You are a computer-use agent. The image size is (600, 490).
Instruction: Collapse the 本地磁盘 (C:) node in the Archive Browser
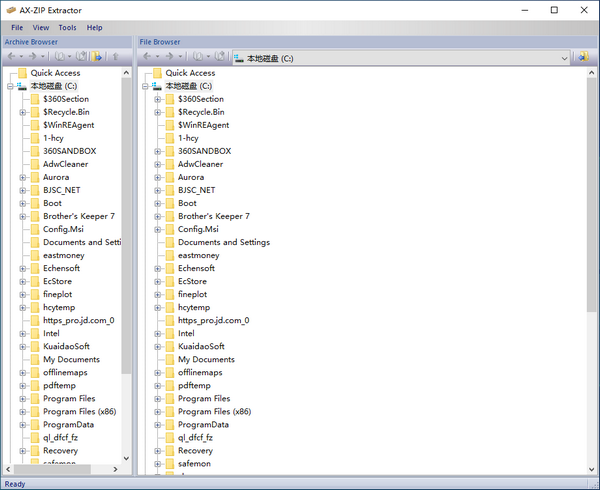click(x=10, y=86)
